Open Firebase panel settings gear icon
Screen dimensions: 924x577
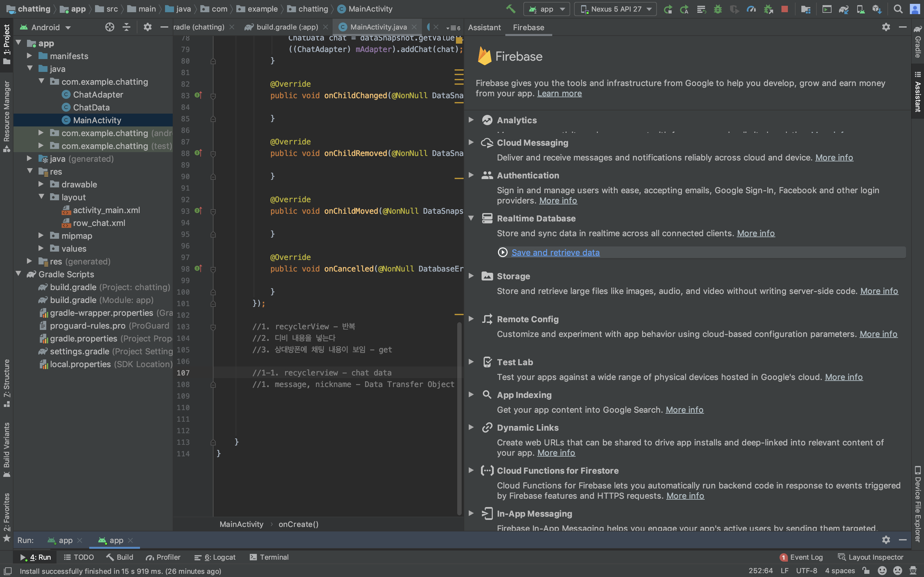click(x=886, y=27)
